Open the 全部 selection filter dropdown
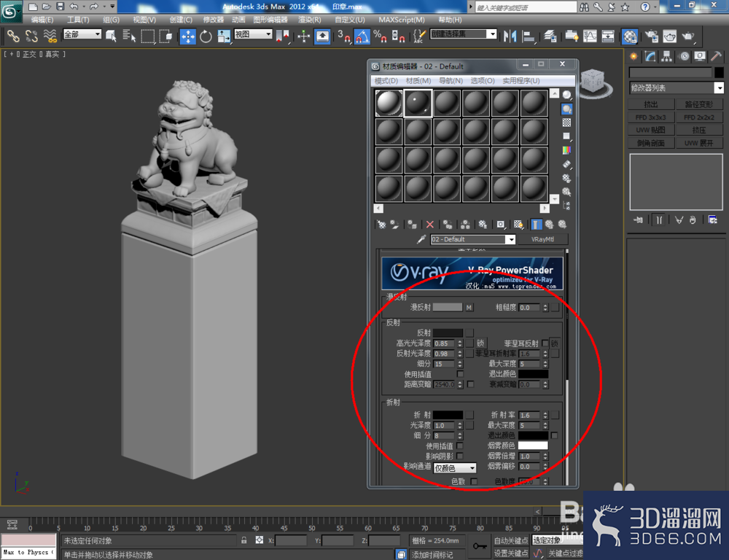The height and width of the screenshot is (560, 729). coord(82,34)
